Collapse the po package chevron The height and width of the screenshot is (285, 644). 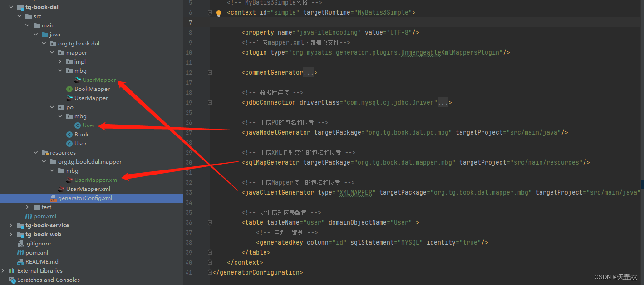pos(52,107)
